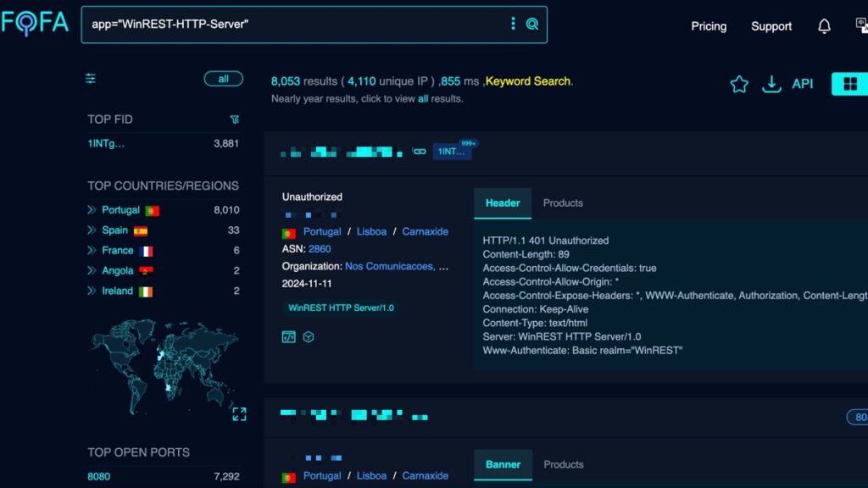Expand the world map to fullscreen
This screenshot has width=868, height=488.
click(240, 414)
